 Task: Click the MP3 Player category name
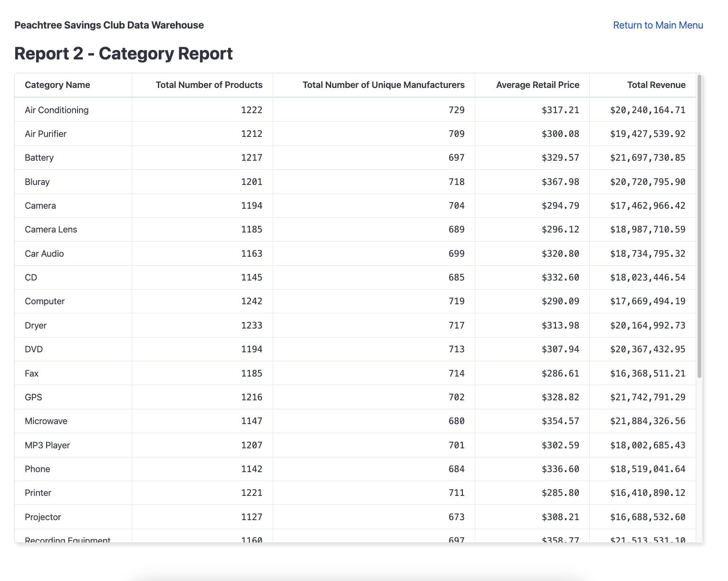[47, 445]
